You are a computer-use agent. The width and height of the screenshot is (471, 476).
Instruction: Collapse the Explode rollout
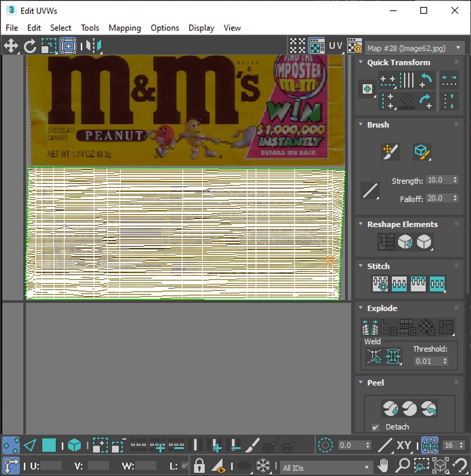click(x=361, y=308)
